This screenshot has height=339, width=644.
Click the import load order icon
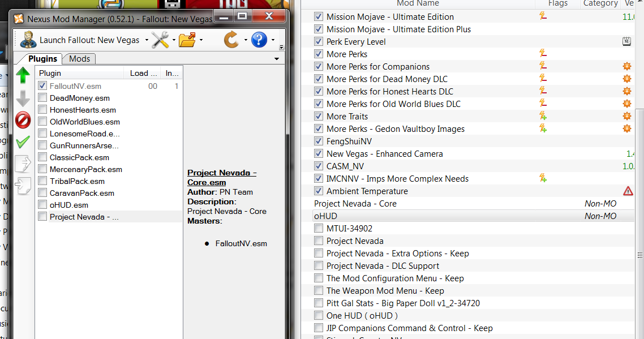[x=23, y=186]
